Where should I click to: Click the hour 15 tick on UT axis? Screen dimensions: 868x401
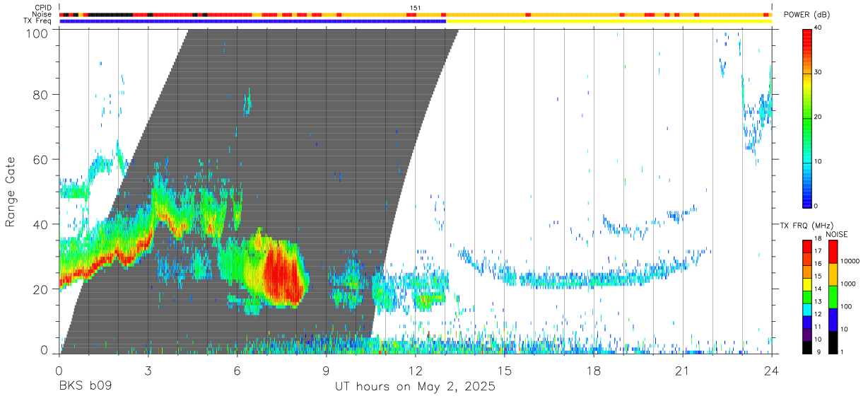coord(505,370)
